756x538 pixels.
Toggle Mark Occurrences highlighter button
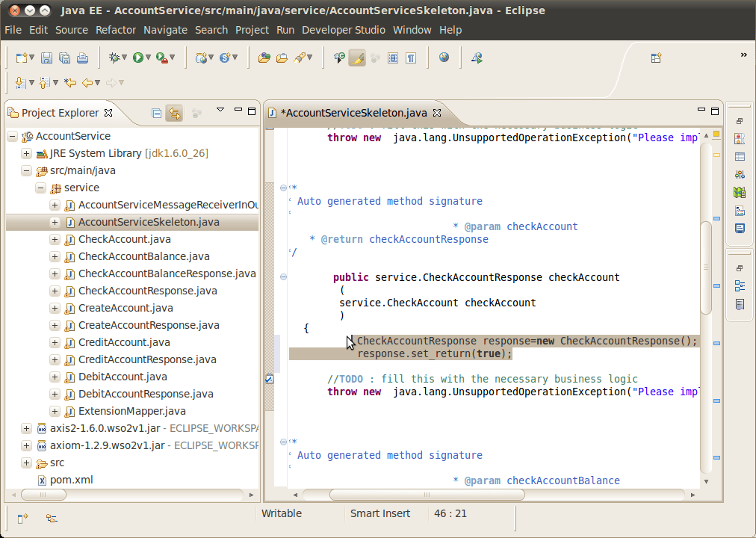(357, 58)
